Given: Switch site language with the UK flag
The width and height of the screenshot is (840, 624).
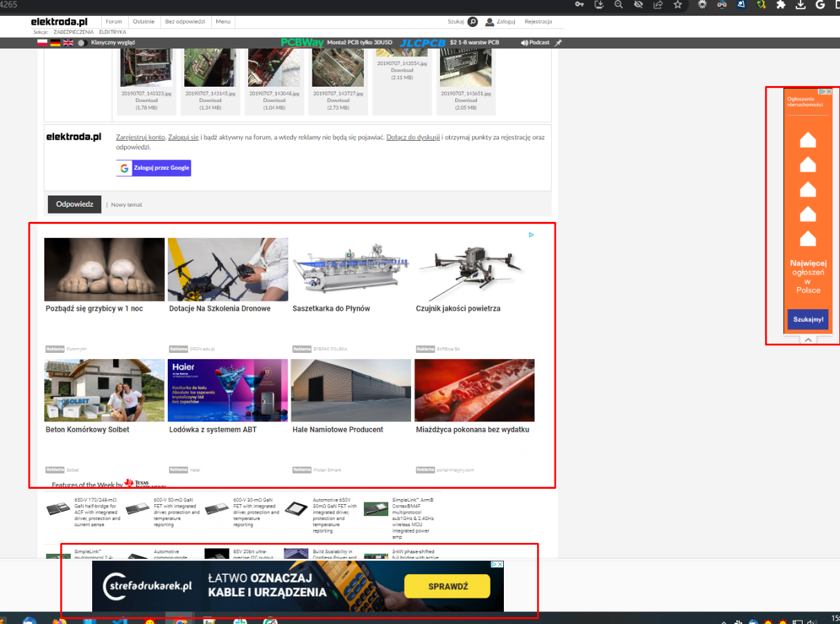Looking at the screenshot, I should click(x=68, y=43).
